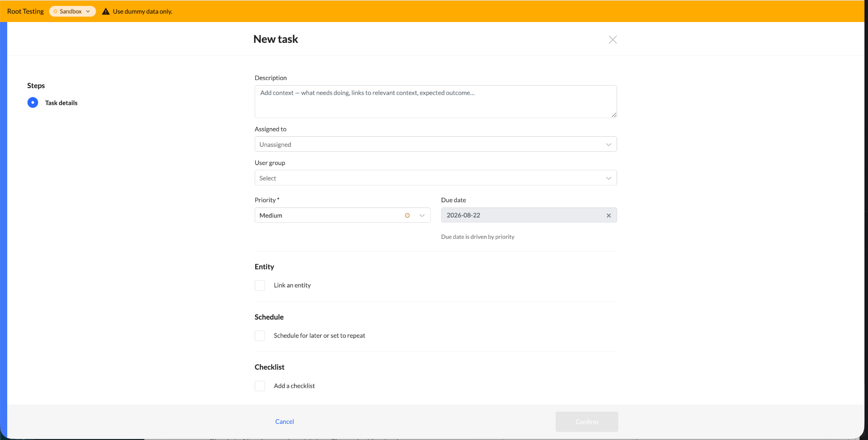Click the 'Due date is driven by priority' hint

pos(478,237)
